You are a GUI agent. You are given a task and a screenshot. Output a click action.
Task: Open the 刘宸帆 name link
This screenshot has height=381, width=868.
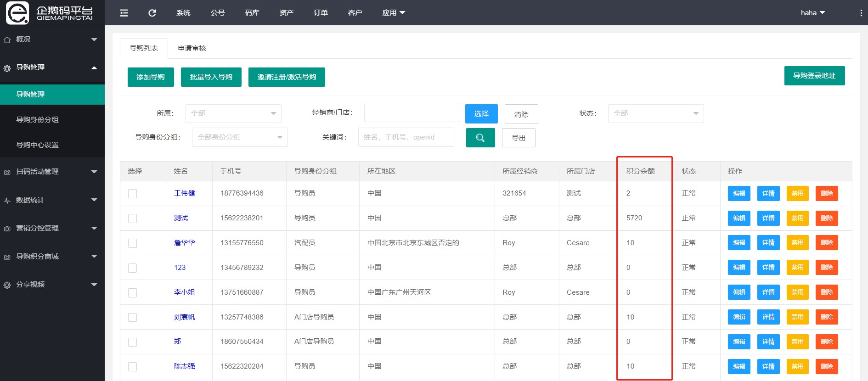pos(184,317)
